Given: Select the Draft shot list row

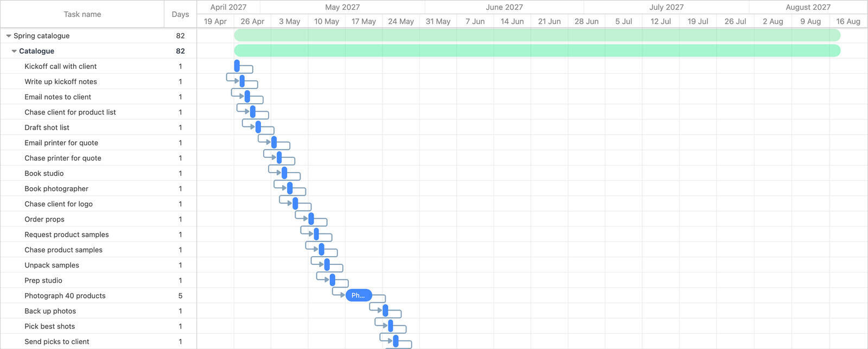Looking at the screenshot, I should (98, 128).
